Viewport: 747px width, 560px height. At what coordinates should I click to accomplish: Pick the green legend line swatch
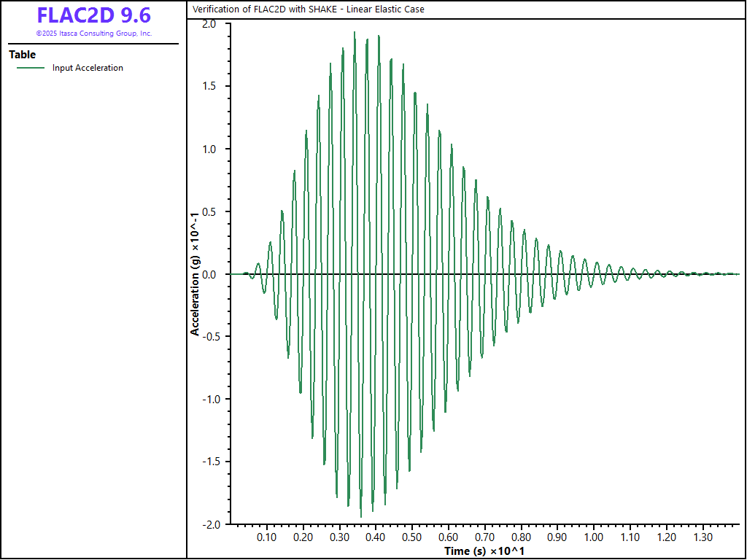[x=31, y=68]
